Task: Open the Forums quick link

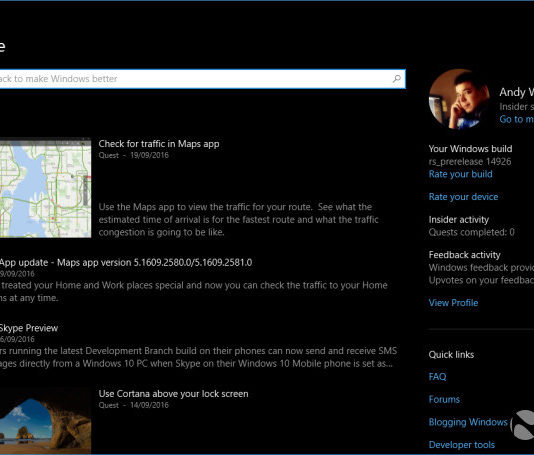Action: 444,399
